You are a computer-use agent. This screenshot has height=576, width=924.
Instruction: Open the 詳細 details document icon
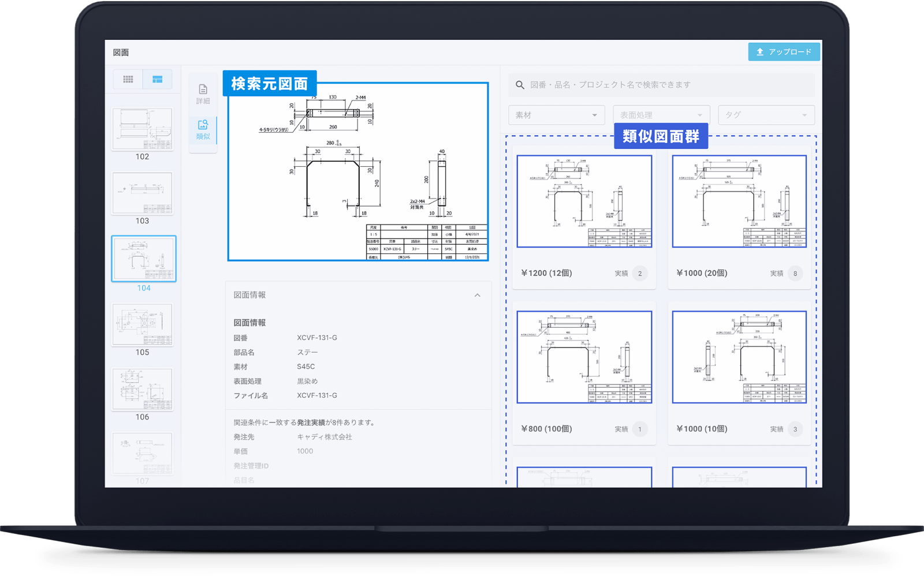[x=203, y=89]
